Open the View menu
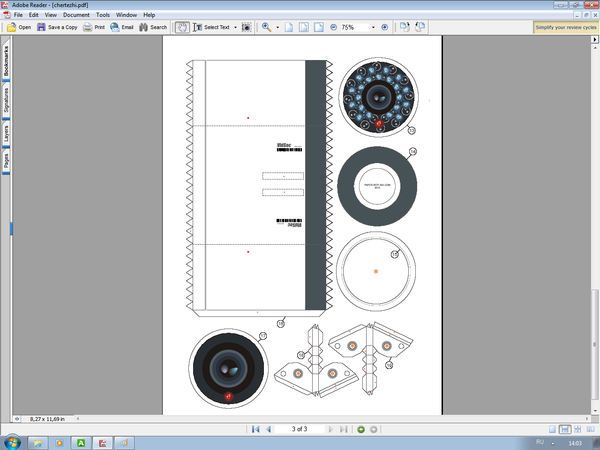The width and height of the screenshot is (600, 450). (51, 15)
